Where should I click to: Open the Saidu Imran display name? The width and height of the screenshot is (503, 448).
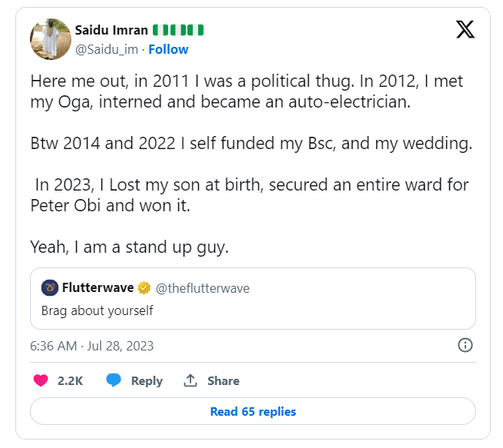pyautogui.click(x=110, y=30)
